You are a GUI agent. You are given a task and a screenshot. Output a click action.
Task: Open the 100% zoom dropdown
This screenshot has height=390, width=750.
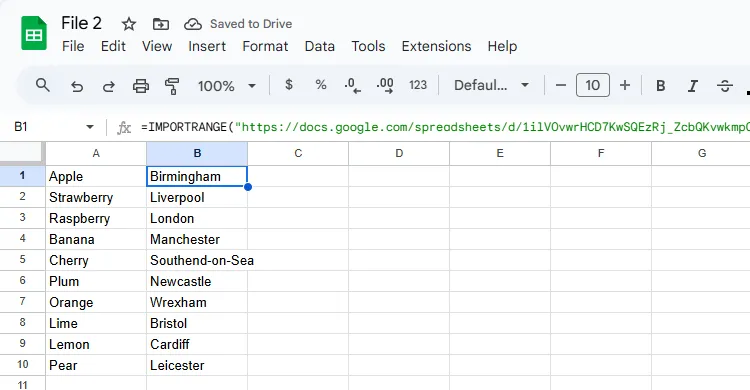pyautogui.click(x=227, y=86)
